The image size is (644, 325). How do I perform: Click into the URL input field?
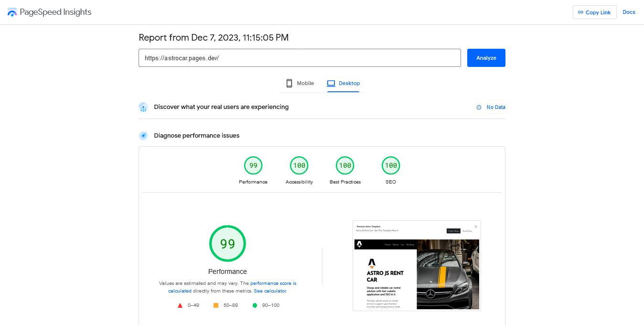tap(300, 58)
